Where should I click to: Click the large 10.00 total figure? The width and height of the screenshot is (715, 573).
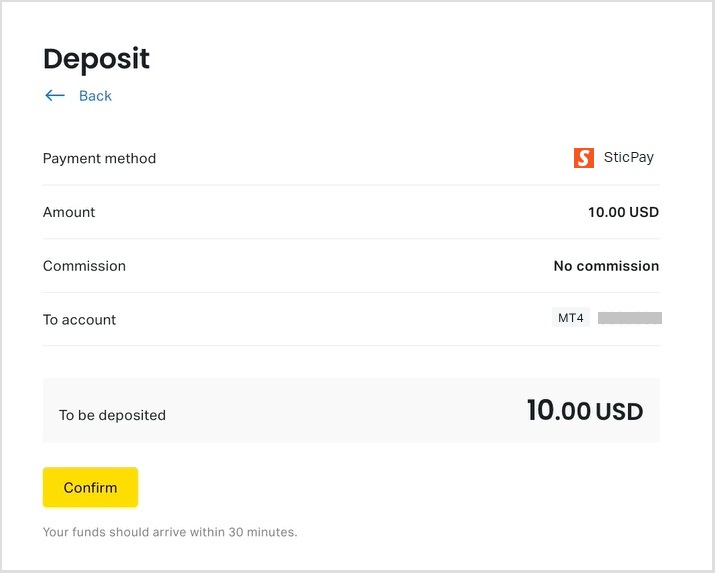558,410
